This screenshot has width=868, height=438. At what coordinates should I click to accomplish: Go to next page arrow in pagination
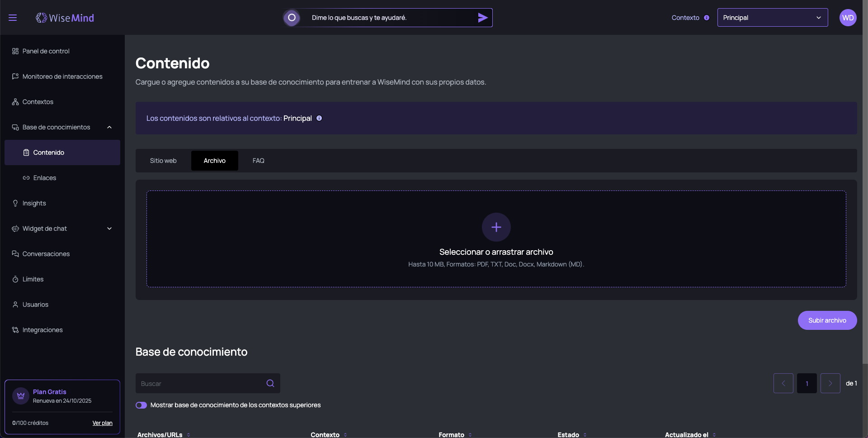click(x=830, y=383)
